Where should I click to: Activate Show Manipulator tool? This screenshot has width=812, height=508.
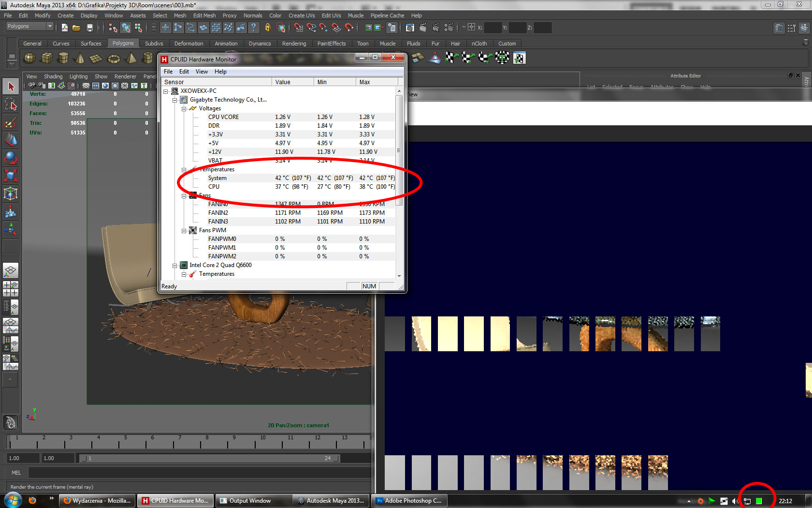pyautogui.click(x=11, y=229)
